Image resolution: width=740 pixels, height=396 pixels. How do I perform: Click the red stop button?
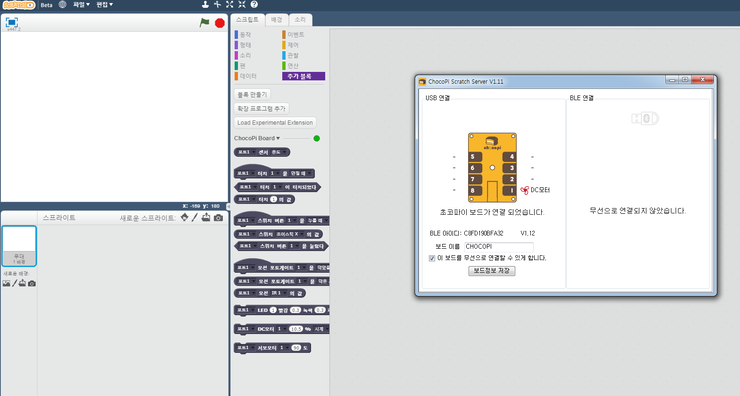219,23
